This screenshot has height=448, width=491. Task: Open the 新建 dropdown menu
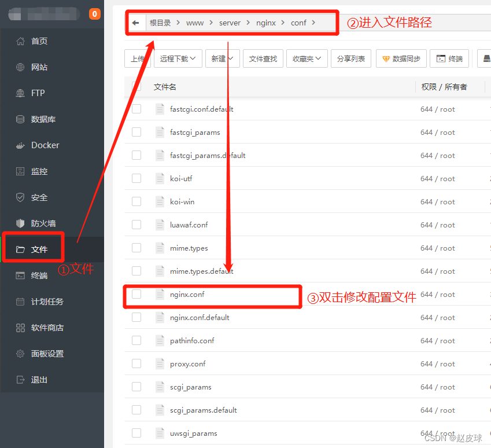pos(222,58)
